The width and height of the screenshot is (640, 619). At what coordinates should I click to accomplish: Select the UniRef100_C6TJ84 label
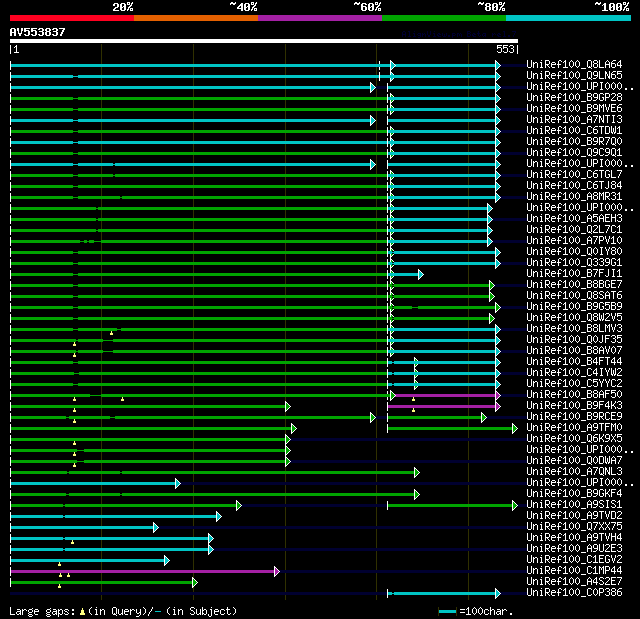tap(574, 186)
